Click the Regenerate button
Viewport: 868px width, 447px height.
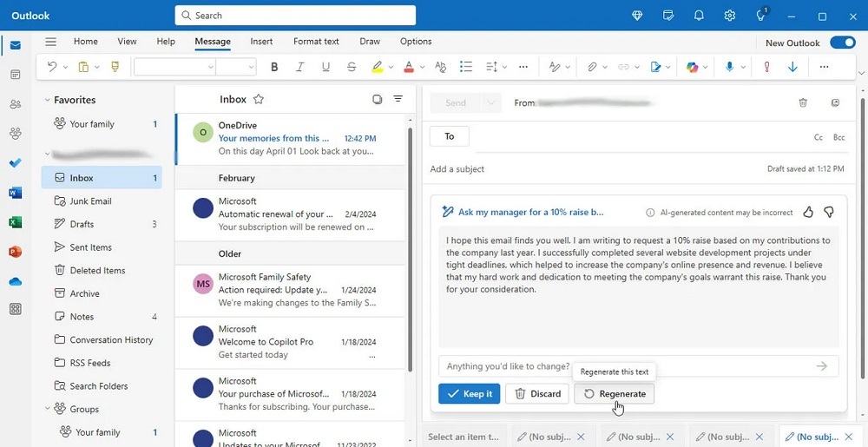(x=615, y=393)
